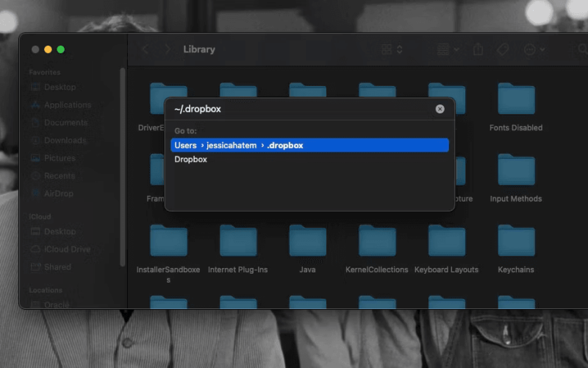The height and width of the screenshot is (368, 588).
Task: Select the Users › jessicahatem › .dropbox suggestion
Action: click(309, 145)
